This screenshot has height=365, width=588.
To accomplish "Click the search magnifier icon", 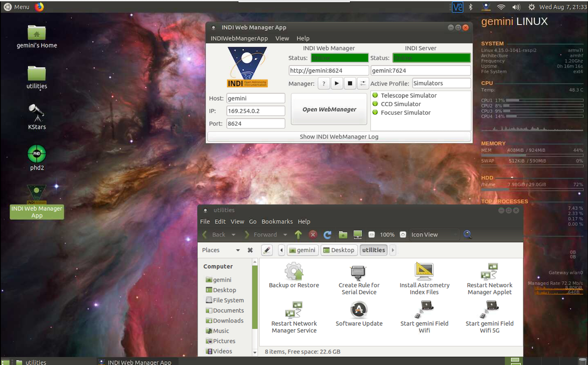I will [x=467, y=234].
